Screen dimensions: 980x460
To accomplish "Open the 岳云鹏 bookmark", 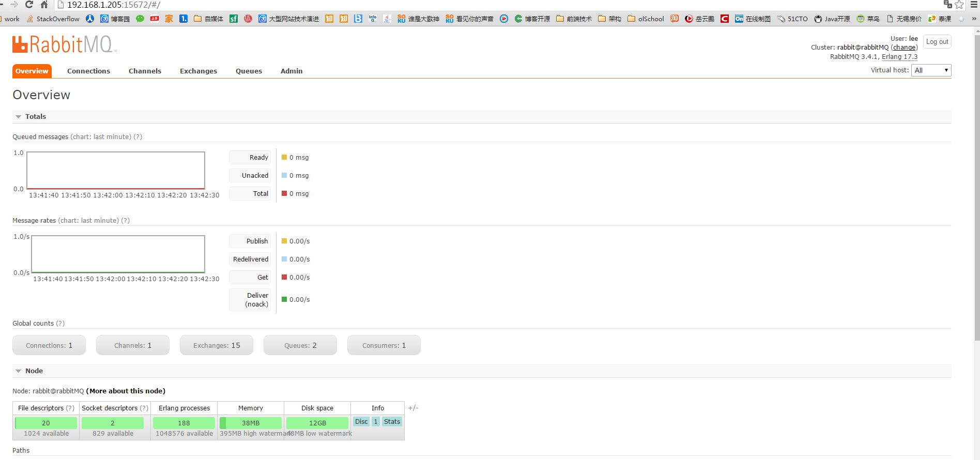I will pyautogui.click(x=699, y=19).
